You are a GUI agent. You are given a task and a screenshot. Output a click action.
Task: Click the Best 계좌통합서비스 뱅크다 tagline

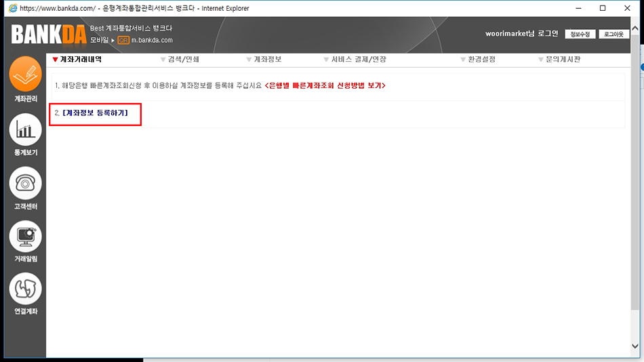click(x=131, y=28)
